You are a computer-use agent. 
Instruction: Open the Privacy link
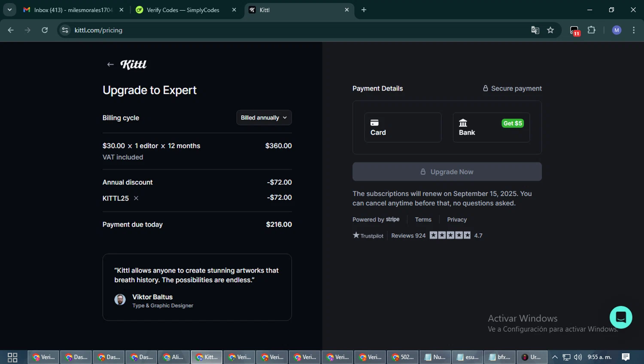click(456, 220)
